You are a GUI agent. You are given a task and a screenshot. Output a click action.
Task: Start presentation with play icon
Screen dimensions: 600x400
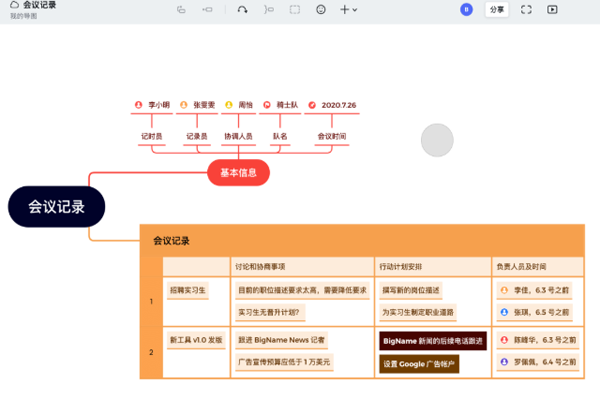pos(552,9)
